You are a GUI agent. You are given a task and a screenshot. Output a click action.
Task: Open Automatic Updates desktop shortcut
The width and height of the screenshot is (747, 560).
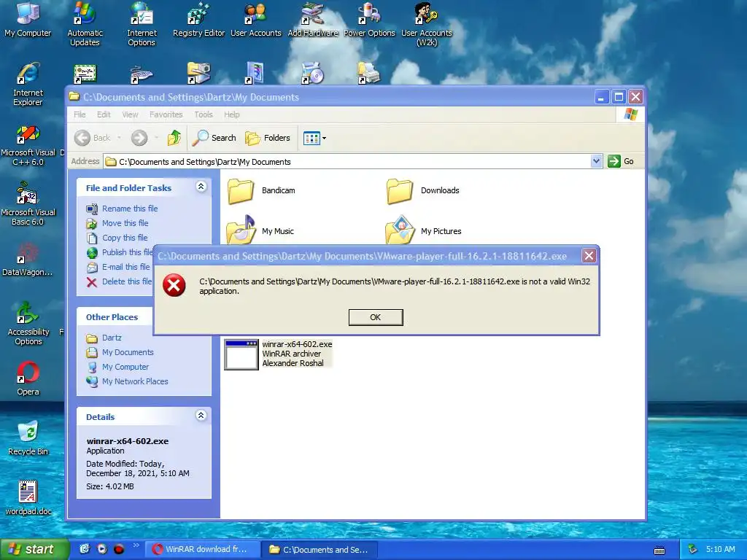pos(85,24)
